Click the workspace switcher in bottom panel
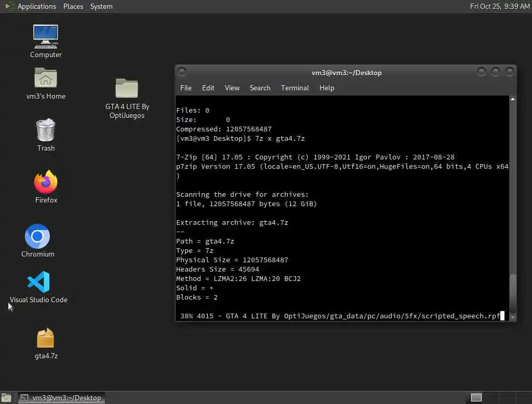The image size is (532, 404). click(x=476, y=397)
